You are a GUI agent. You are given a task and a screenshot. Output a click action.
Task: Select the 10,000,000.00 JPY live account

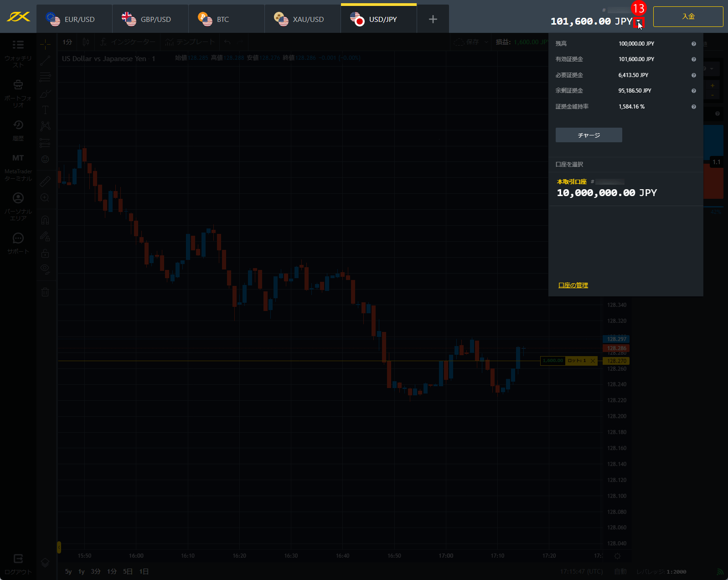[x=607, y=193]
